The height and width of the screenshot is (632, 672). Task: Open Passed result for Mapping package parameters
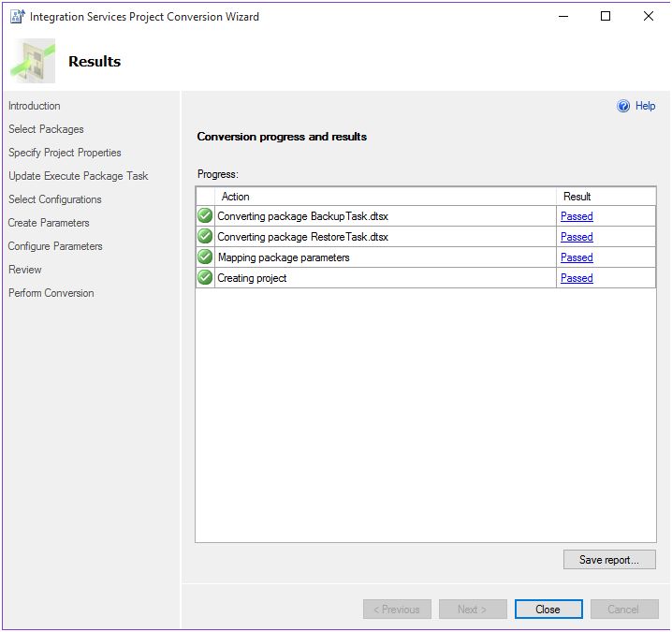[x=577, y=257]
